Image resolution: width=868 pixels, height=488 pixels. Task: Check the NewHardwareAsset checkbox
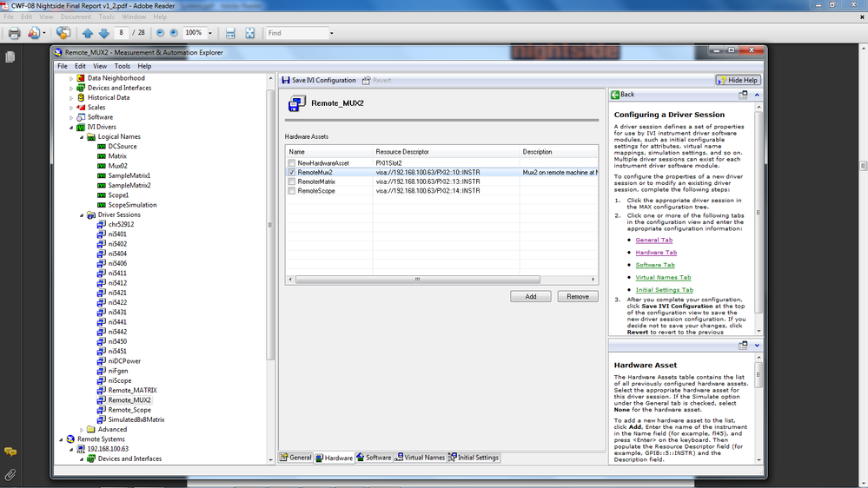(292, 163)
